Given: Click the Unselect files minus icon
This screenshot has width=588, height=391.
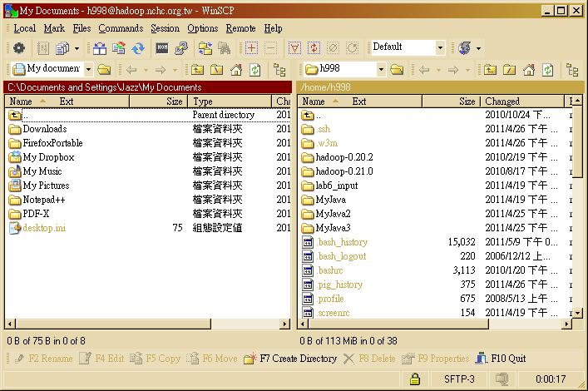Looking at the screenshot, I should (x=270, y=48).
